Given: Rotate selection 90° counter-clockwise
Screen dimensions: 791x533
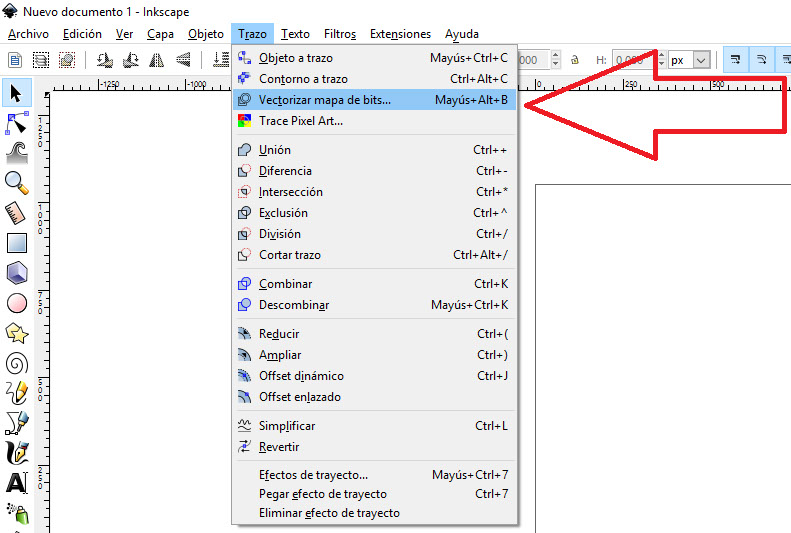Looking at the screenshot, I should click(x=104, y=60).
